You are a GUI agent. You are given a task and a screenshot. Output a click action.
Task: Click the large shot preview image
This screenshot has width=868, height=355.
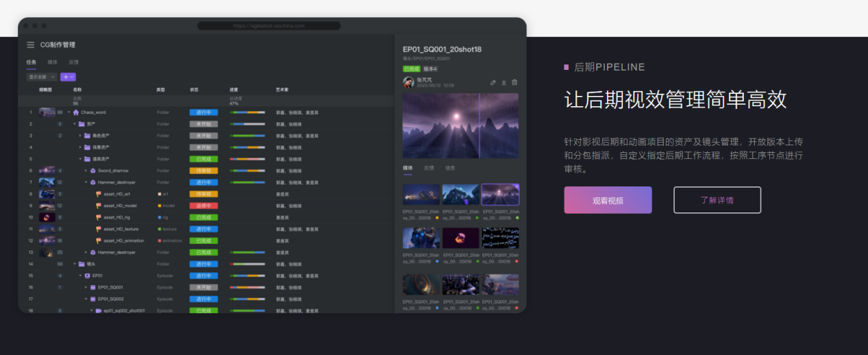tap(460, 126)
